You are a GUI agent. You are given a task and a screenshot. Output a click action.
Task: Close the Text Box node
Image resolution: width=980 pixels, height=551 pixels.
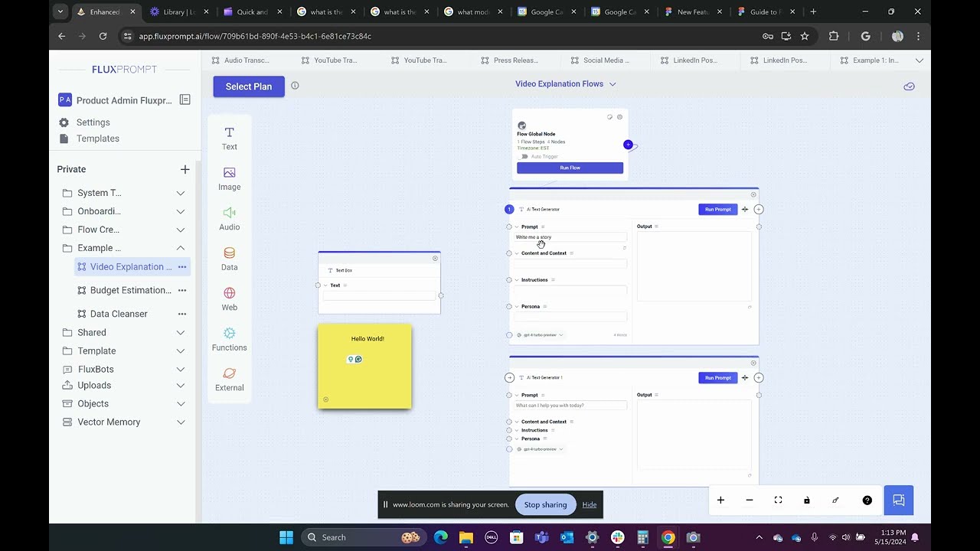click(x=435, y=258)
